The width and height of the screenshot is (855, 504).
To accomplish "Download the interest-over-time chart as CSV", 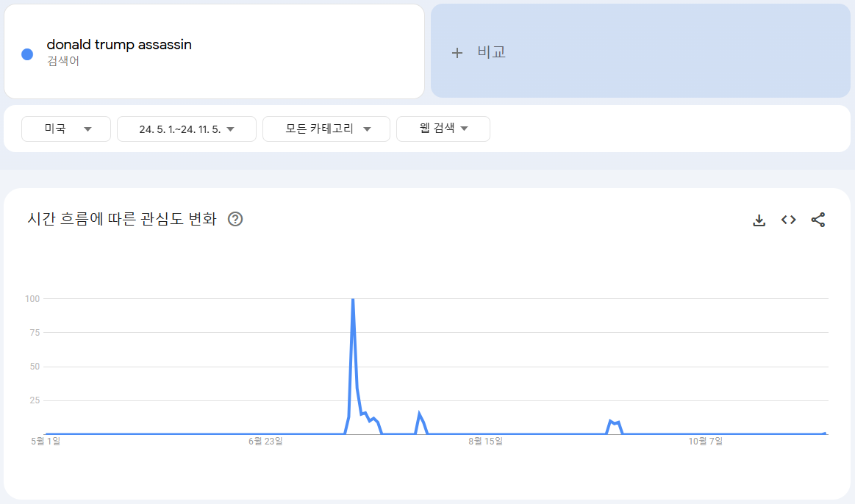I will click(x=759, y=220).
